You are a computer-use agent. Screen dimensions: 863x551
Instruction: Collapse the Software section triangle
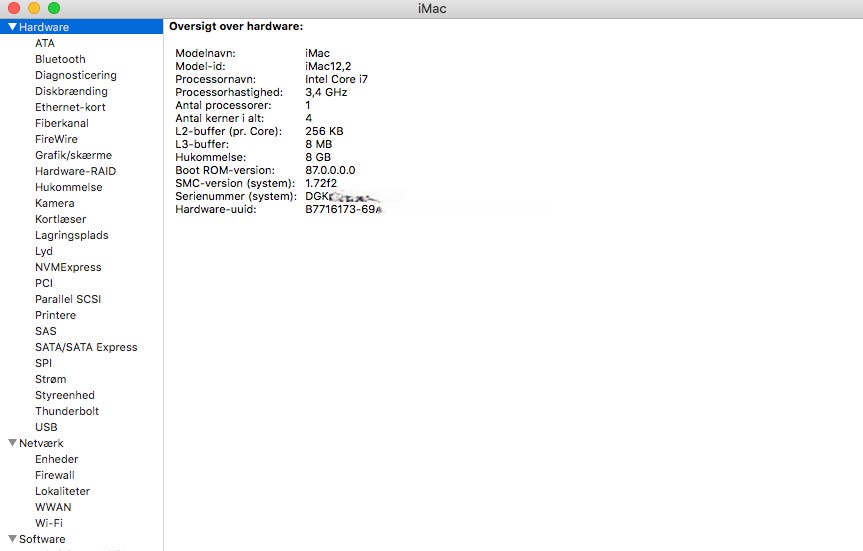click(x=12, y=538)
